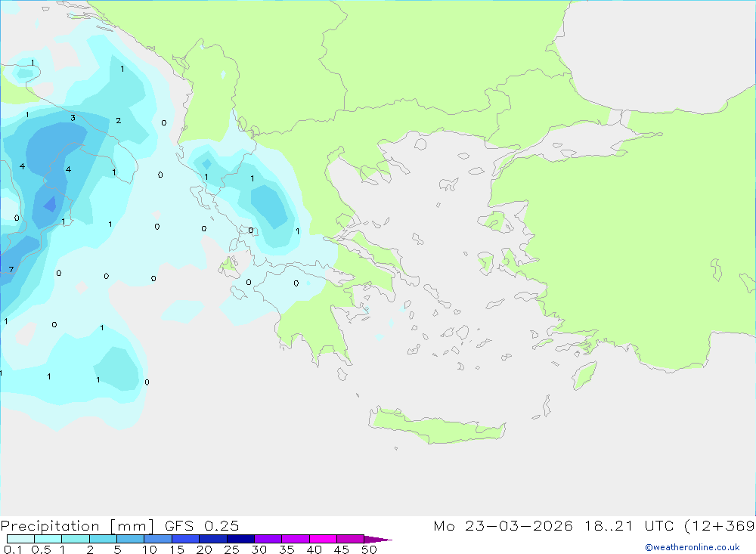This screenshot has width=756, height=554.
Task: Select the 2–5 mm legend color swatch
Action: pyautogui.click(x=103, y=539)
